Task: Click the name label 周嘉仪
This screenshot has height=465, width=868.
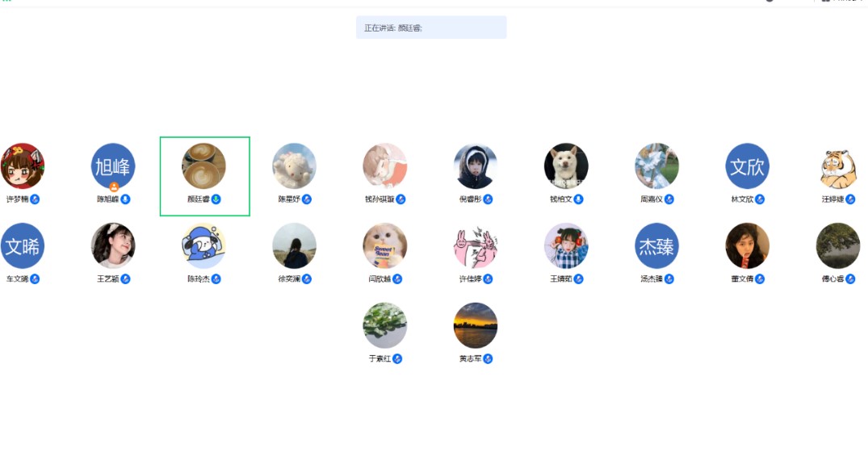Action: point(652,199)
